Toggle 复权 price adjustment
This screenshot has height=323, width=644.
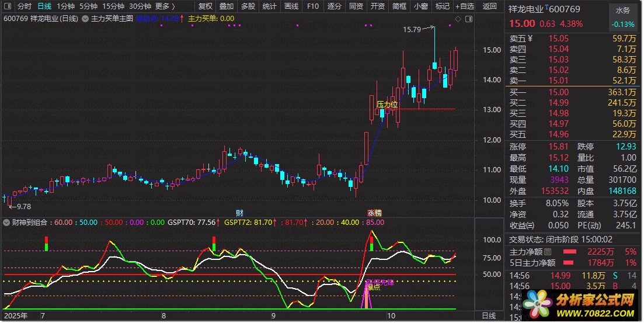click(x=206, y=6)
